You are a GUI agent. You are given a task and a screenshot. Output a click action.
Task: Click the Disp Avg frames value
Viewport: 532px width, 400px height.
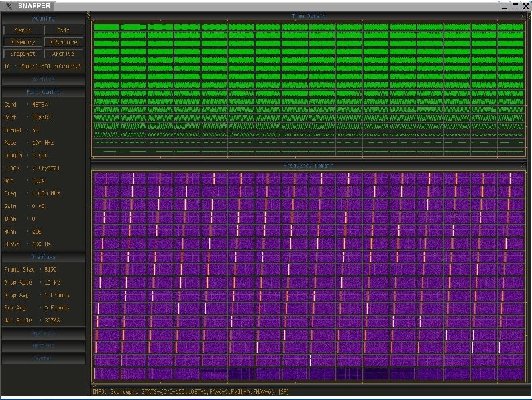coord(56,295)
